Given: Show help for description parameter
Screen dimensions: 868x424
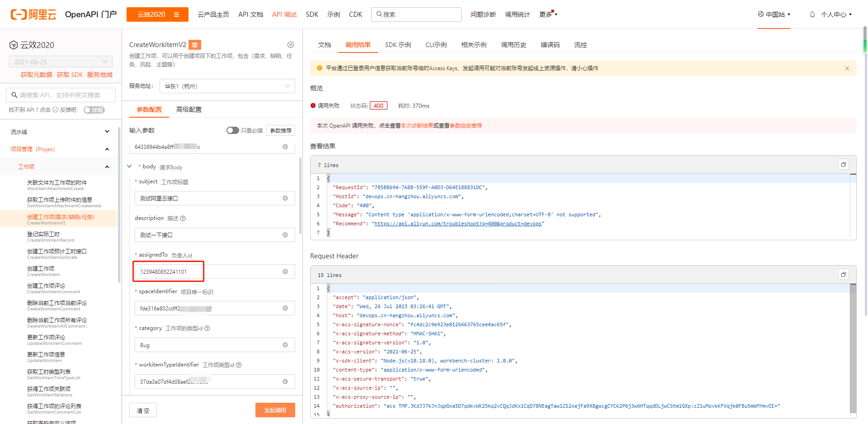Looking at the screenshot, I should (x=183, y=218).
